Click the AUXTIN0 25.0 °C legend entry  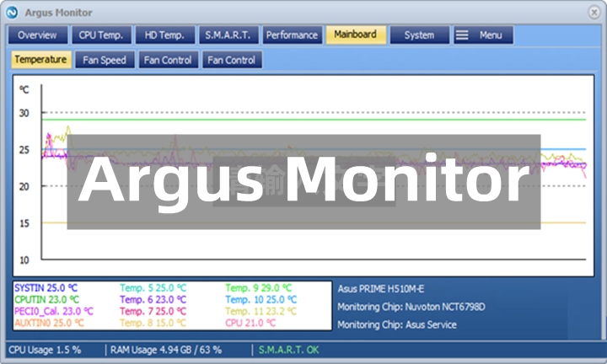point(49,323)
